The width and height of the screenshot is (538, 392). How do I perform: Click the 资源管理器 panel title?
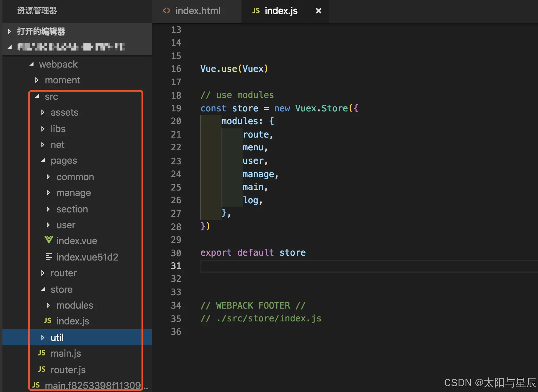[37, 11]
